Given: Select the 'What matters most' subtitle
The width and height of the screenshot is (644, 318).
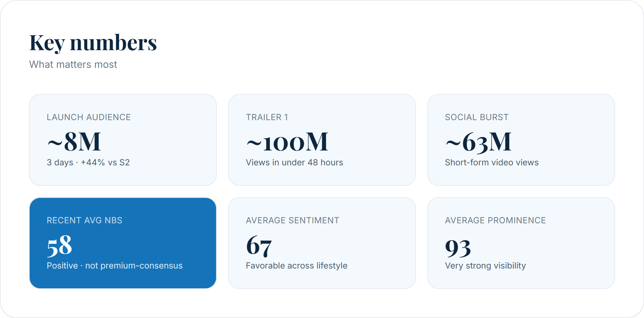Looking at the screenshot, I should click(73, 64).
